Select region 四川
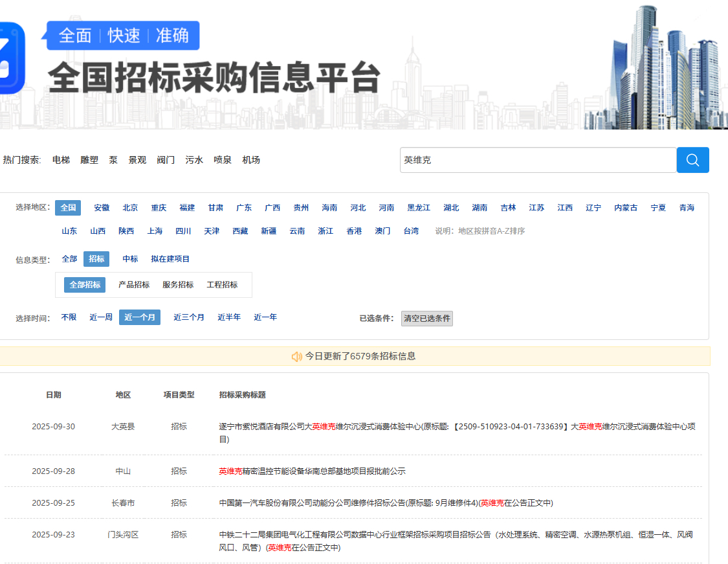Image resolution: width=728 pixels, height=564 pixels. (183, 231)
